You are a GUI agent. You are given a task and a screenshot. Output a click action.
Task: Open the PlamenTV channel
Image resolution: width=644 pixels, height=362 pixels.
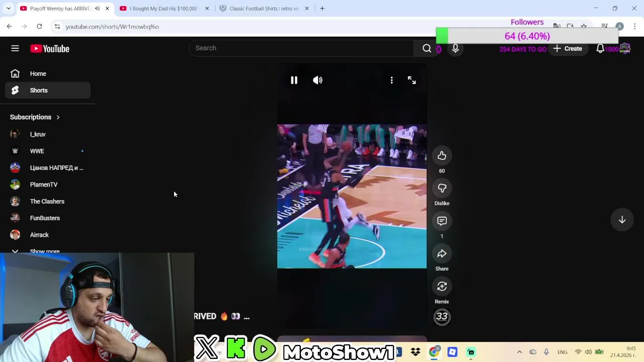pos(48,185)
